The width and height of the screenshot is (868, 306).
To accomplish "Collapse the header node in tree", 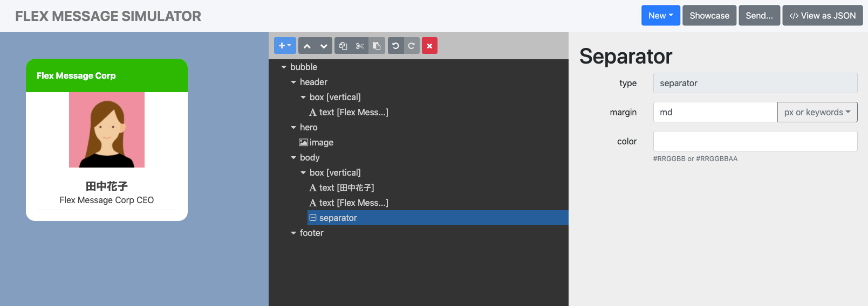I will (293, 82).
